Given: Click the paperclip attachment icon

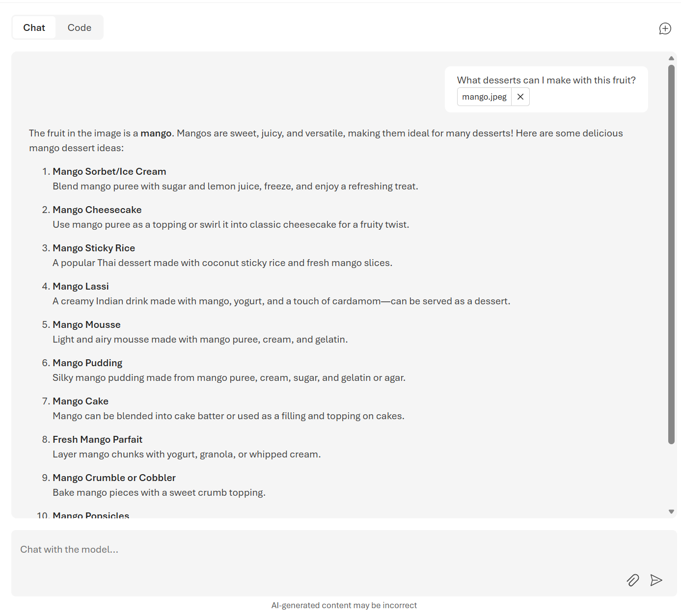Looking at the screenshot, I should [633, 580].
